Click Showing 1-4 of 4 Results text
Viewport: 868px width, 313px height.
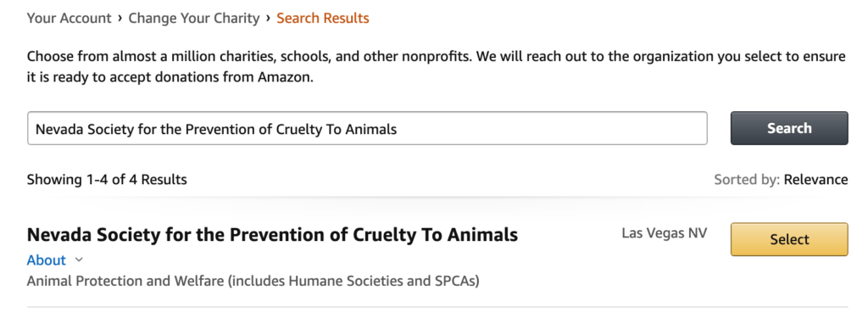pyautogui.click(x=107, y=180)
